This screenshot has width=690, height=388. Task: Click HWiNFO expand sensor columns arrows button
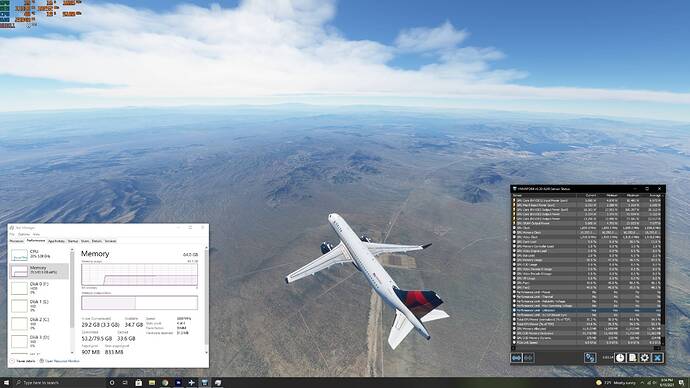[516, 358]
